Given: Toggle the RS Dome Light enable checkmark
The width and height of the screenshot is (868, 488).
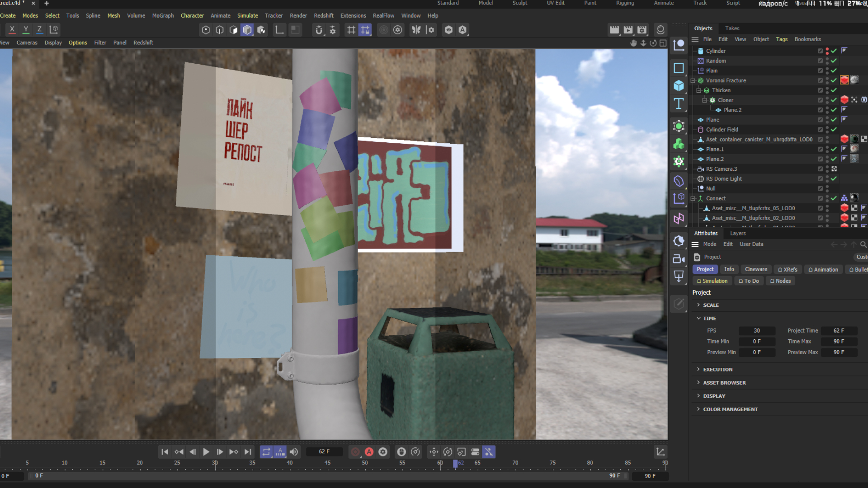Looking at the screenshot, I should (x=834, y=179).
